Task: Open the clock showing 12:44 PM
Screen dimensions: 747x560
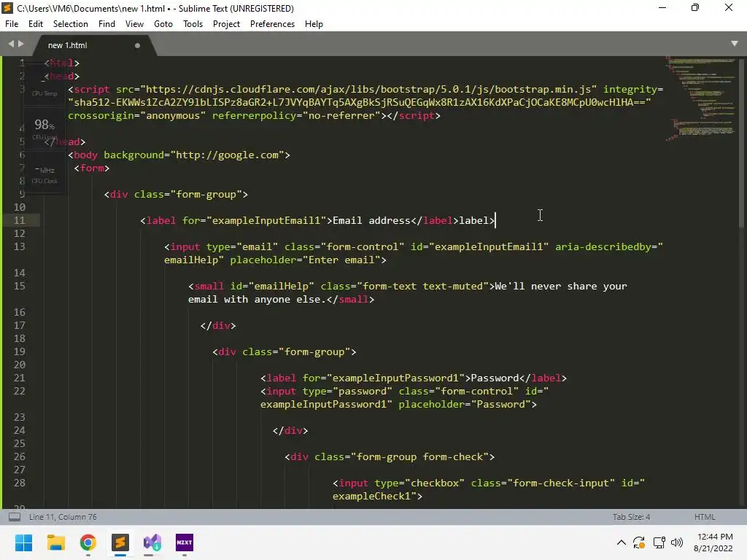Action: tap(713, 542)
